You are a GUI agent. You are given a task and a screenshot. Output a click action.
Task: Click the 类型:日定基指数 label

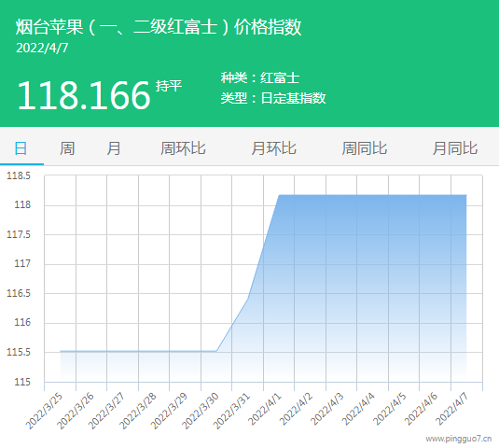(x=273, y=98)
